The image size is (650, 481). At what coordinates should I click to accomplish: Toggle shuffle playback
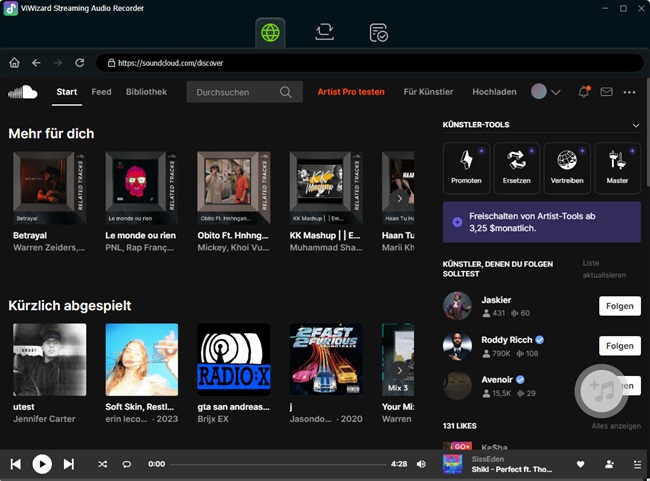pos(102,464)
